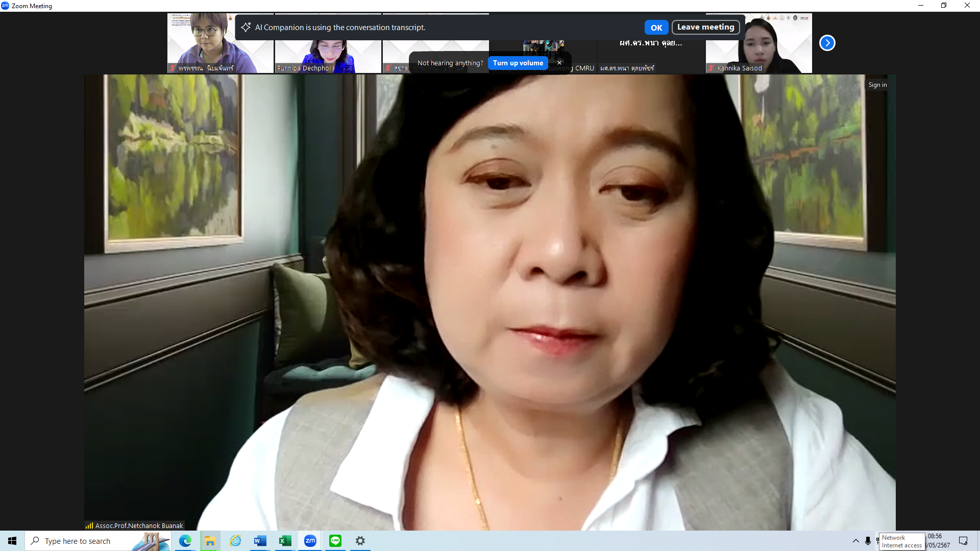The width and height of the screenshot is (980, 551).
Task: Expand hidden system tray icons
Action: (x=855, y=541)
